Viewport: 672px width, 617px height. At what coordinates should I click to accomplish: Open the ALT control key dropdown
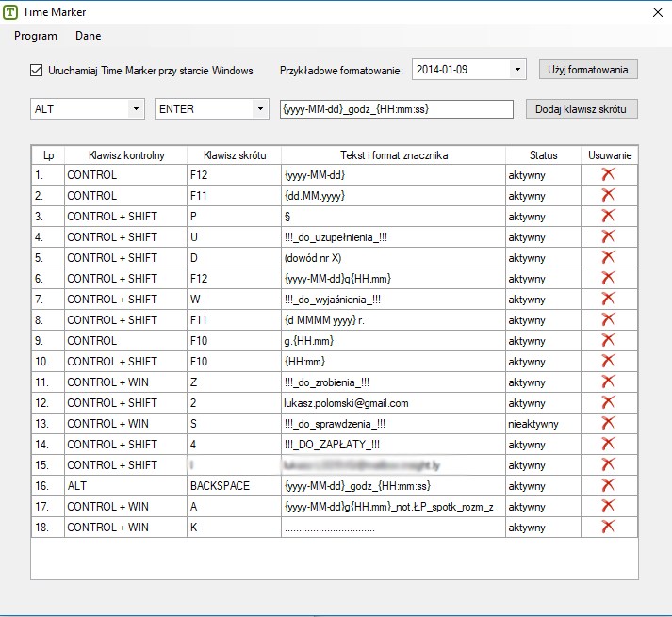[136, 109]
